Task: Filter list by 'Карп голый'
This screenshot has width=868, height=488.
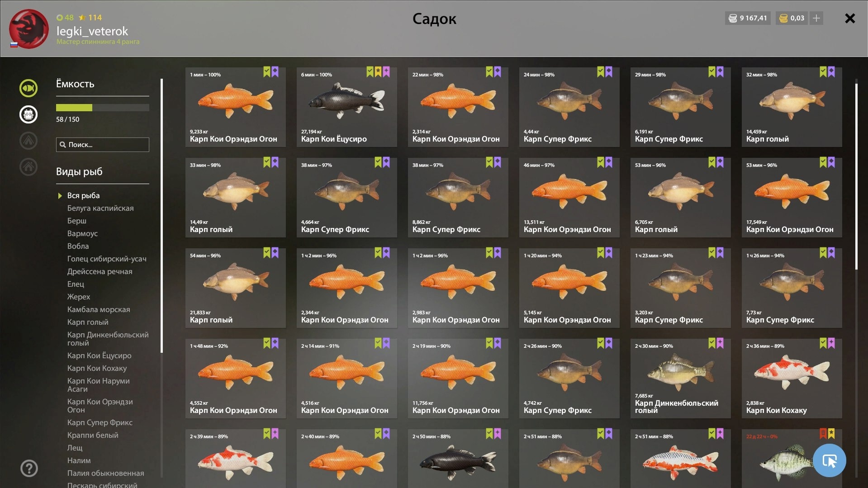Action: coord(88,322)
